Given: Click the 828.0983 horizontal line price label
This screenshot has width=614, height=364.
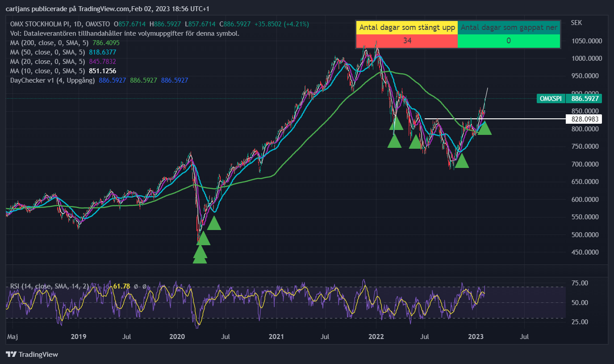Looking at the screenshot, I should pyautogui.click(x=584, y=119).
